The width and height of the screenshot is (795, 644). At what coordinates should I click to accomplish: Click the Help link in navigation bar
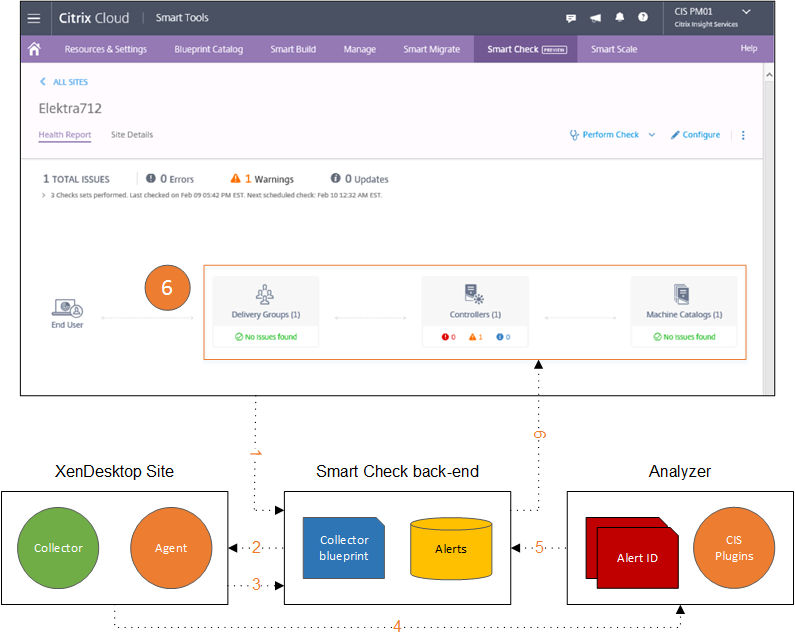point(748,48)
